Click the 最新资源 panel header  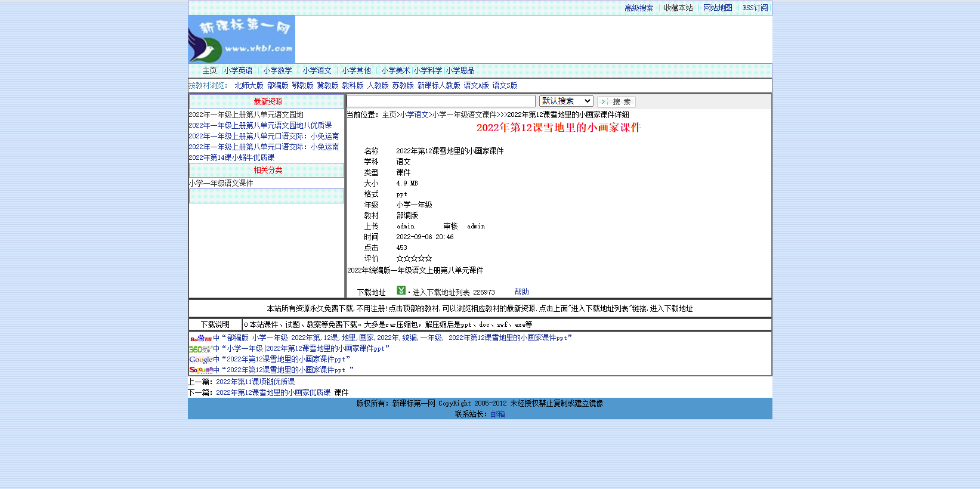267,101
